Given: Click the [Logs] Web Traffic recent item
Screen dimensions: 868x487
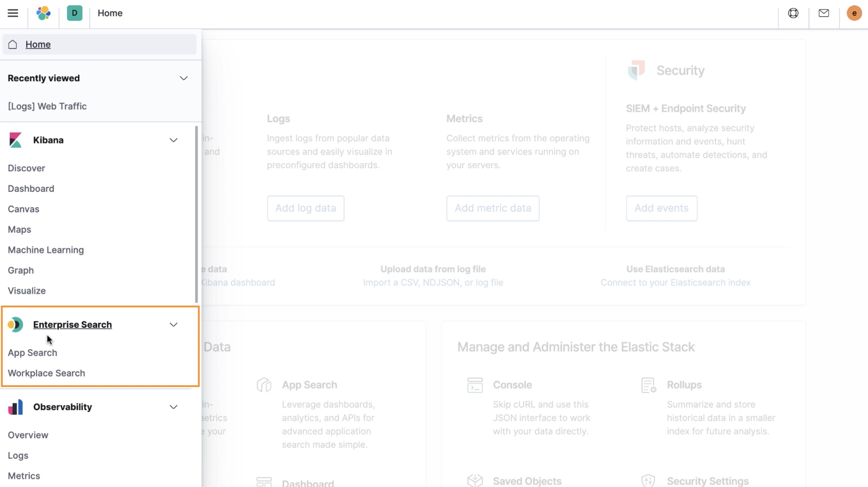Looking at the screenshot, I should tap(47, 106).
